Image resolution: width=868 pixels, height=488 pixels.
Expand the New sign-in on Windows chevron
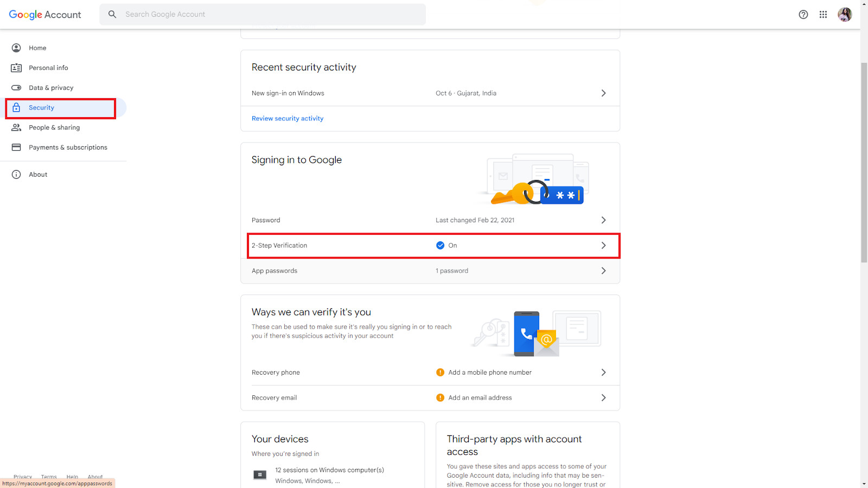coord(603,93)
